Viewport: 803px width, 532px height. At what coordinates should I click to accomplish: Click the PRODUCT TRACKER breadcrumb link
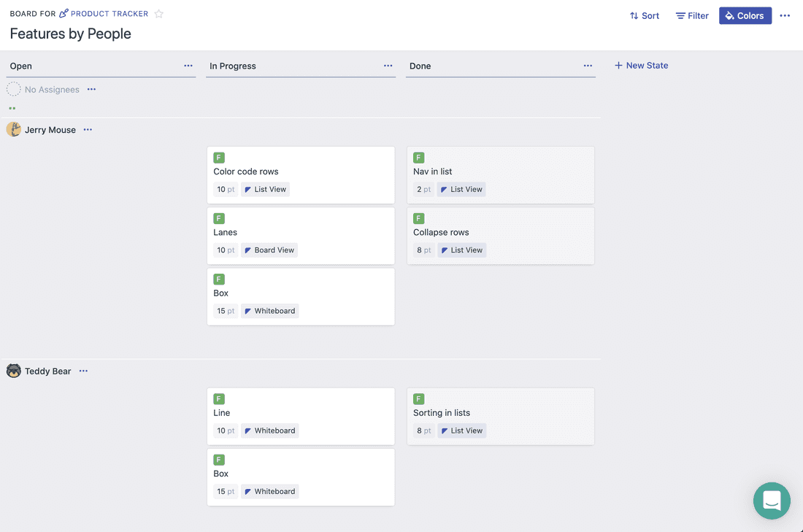109,14
